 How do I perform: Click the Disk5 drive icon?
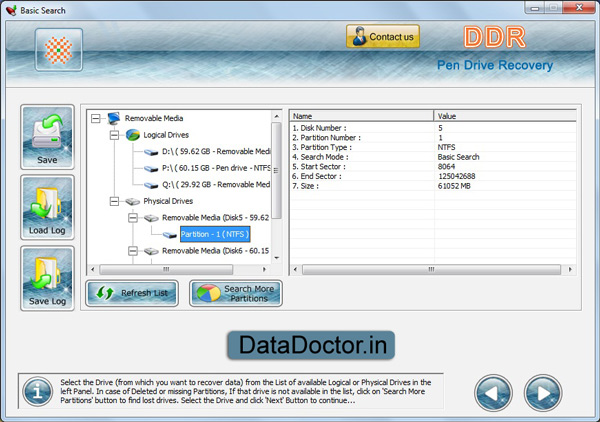(x=151, y=218)
